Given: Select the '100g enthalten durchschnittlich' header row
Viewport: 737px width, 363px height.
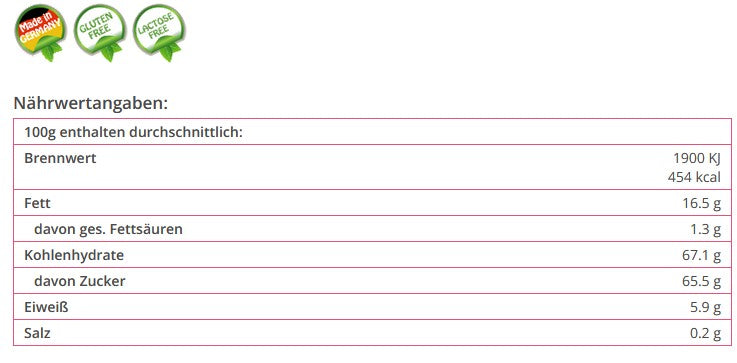Looking at the screenshot, I should point(372,132).
